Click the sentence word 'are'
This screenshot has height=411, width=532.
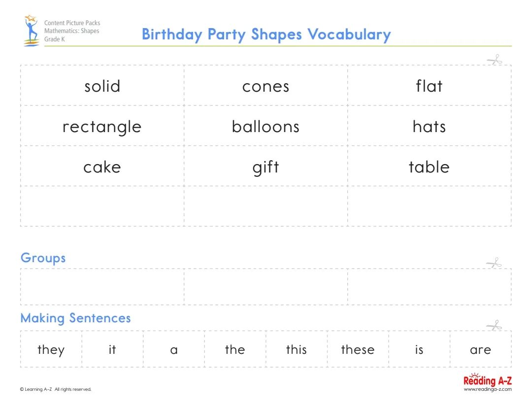(480, 349)
